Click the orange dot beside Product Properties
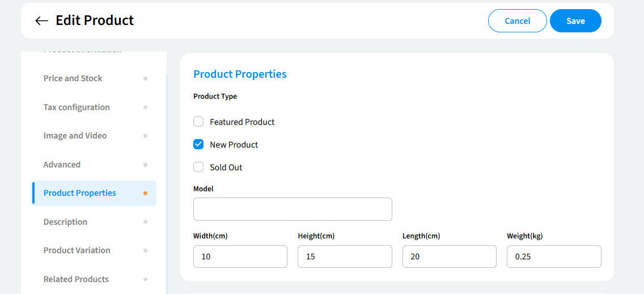This screenshot has width=644, height=294. [x=146, y=193]
